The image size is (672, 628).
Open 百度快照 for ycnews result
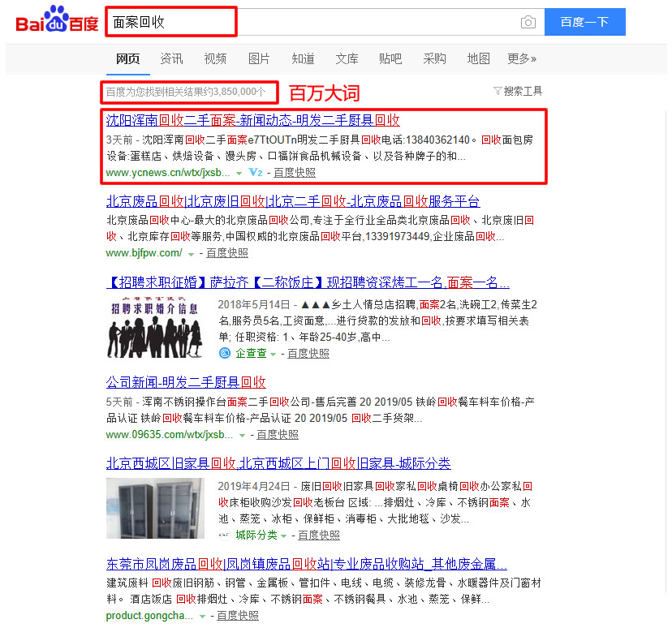(x=295, y=173)
